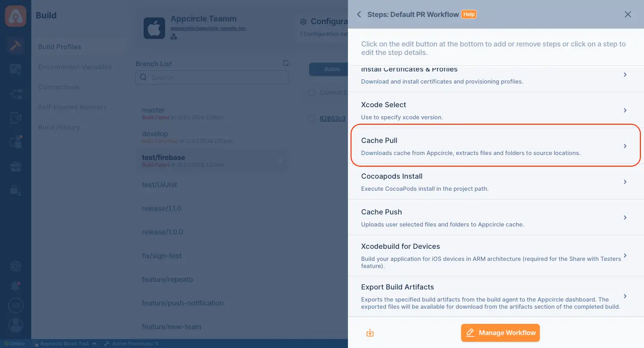The image size is (644, 348).
Task: Click the Active Processes hammer icon in status bar
Action: [106, 344]
